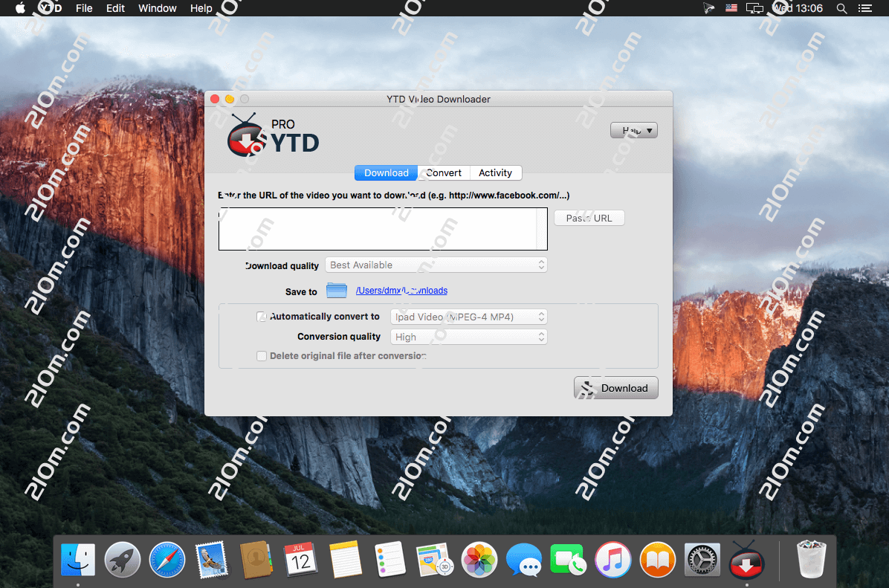The image size is (889, 588).
Task: Launch Launchpad rocket icon in dock
Action: (x=123, y=560)
